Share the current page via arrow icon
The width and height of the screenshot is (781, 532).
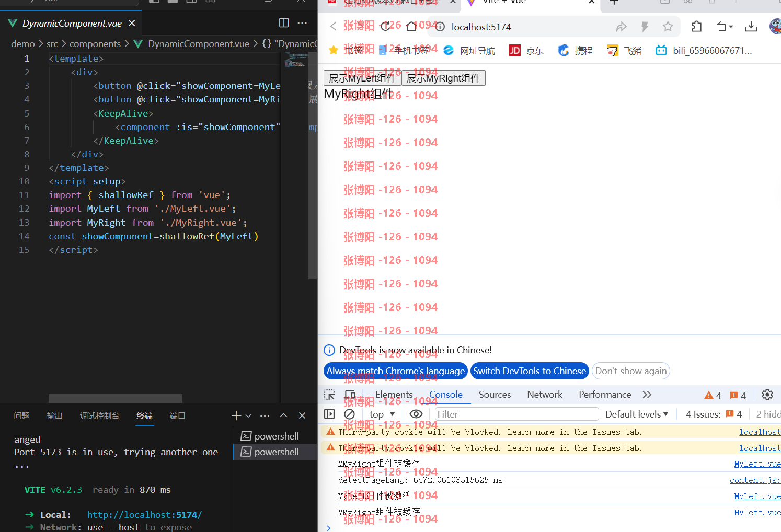[621, 27]
